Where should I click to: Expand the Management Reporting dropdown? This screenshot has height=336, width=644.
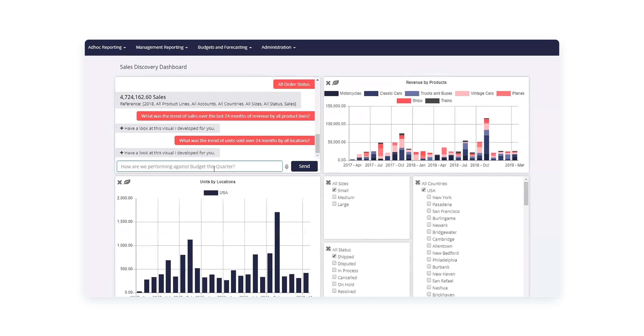click(162, 47)
